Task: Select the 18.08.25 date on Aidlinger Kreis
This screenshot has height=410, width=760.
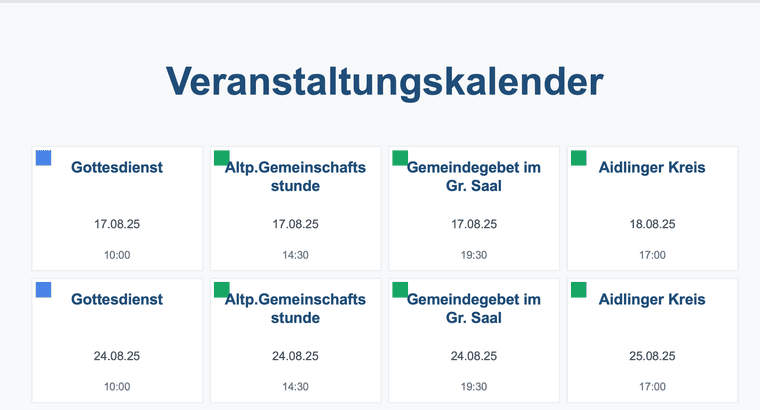Action: tap(652, 224)
